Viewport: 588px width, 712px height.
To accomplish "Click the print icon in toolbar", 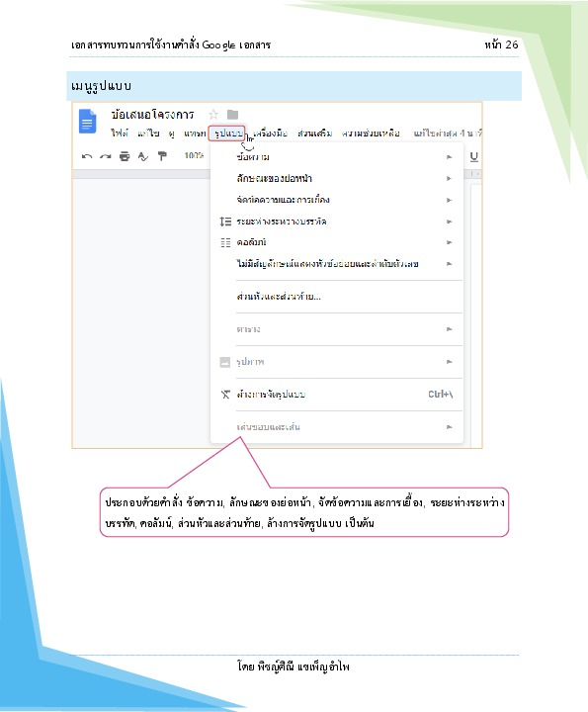I will [125, 156].
